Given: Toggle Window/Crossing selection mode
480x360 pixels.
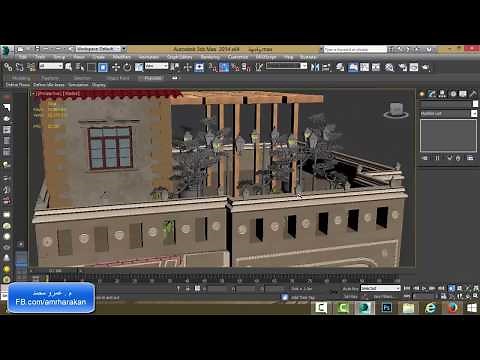Looking at the screenshot, I should 103,67.
